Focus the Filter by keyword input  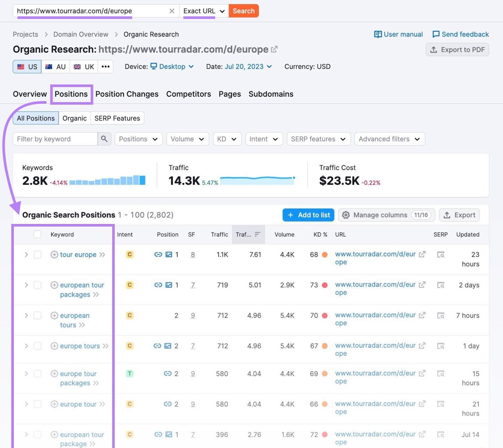55,139
